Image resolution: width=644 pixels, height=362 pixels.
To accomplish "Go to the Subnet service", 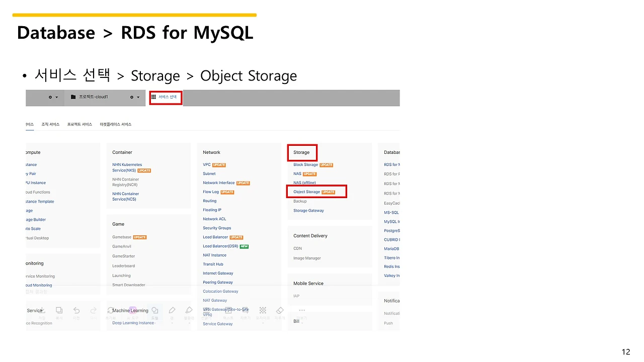I will click(x=209, y=173).
